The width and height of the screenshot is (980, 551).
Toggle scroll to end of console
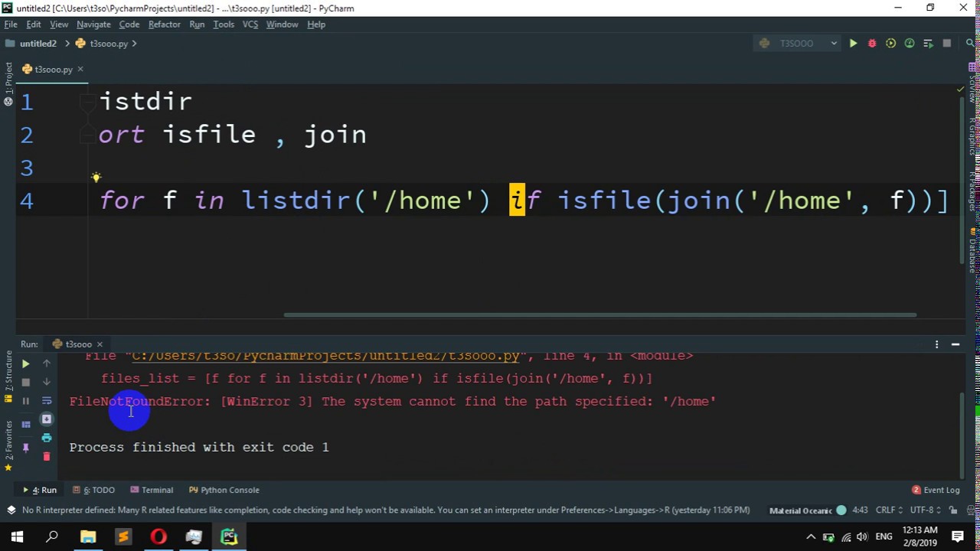click(47, 419)
